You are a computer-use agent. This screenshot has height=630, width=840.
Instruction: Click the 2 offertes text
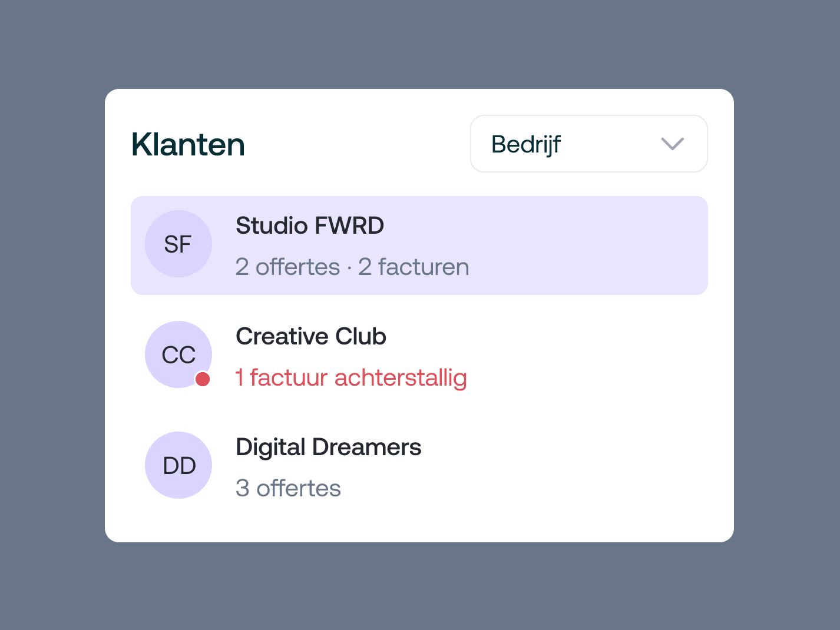(288, 267)
